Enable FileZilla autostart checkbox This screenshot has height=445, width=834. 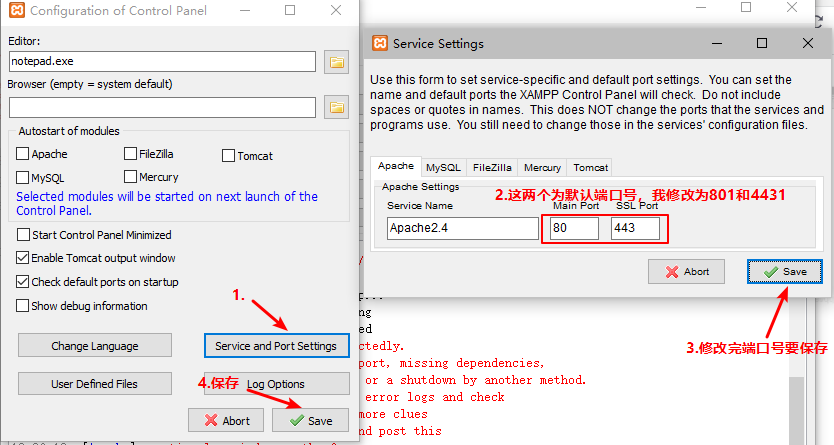(130, 154)
